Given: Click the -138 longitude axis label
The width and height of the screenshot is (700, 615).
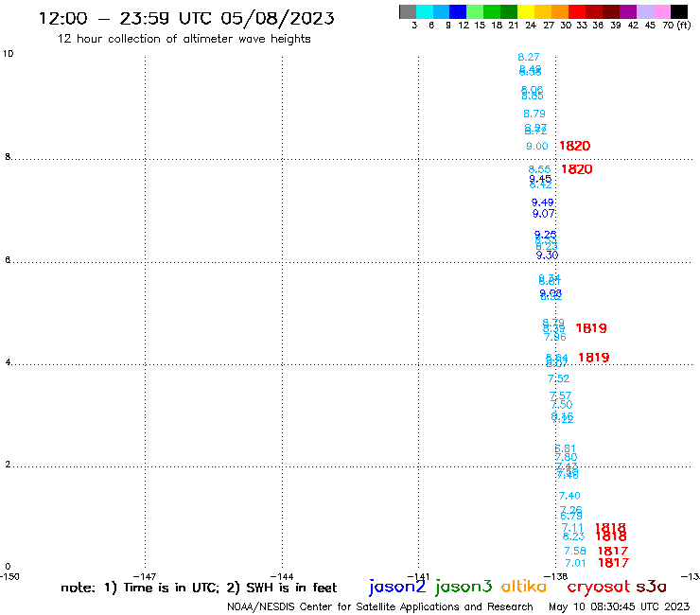Looking at the screenshot, I should coord(556,576).
